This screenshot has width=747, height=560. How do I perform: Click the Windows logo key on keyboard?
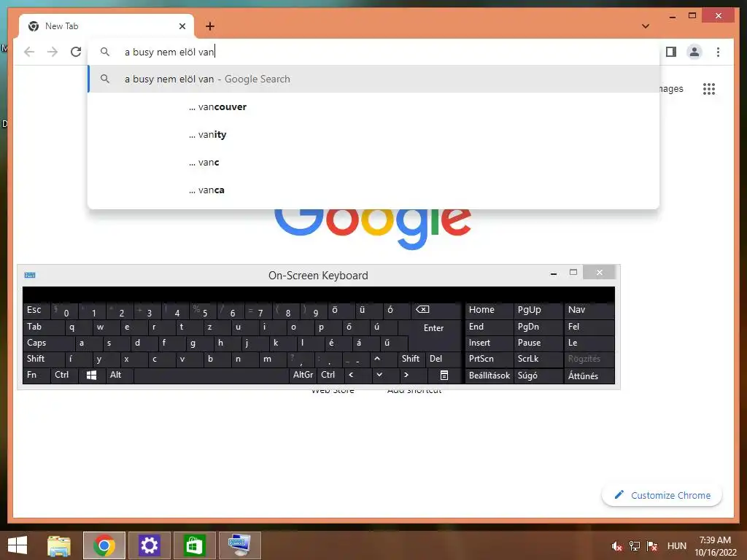click(x=92, y=376)
